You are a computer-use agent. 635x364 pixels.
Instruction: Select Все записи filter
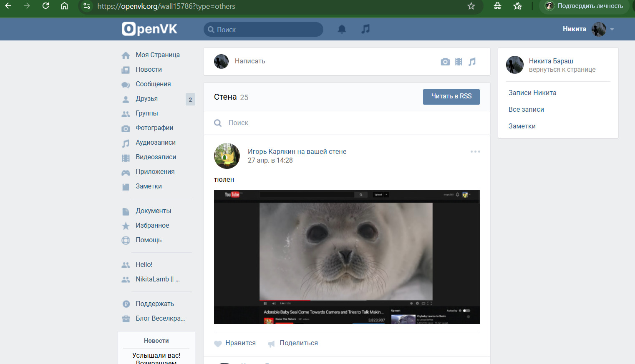click(526, 109)
